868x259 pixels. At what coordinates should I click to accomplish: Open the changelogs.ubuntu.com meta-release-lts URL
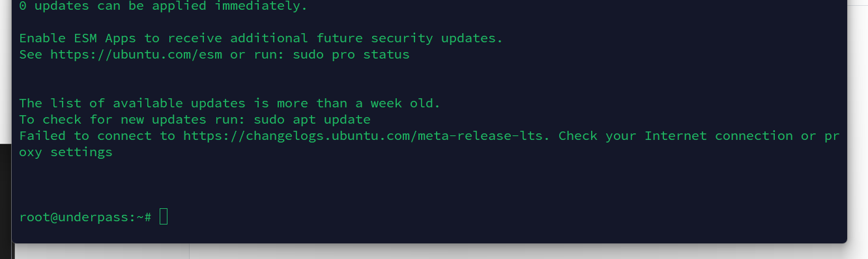[x=364, y=136]
